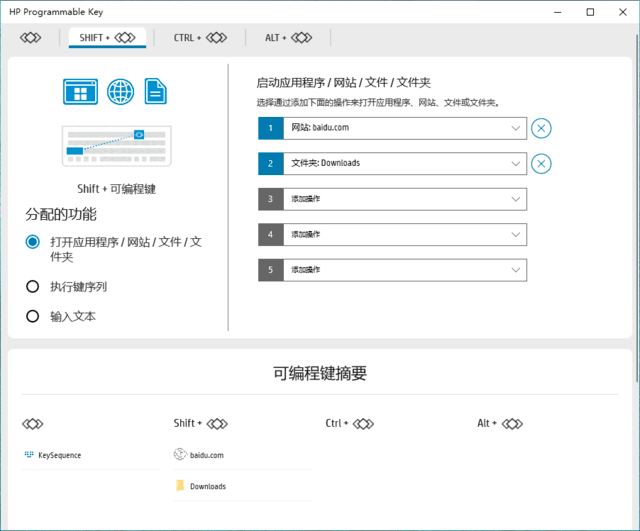Remove the Downloads folder action
The image size is (640, 531).
[x=541, y=164]
